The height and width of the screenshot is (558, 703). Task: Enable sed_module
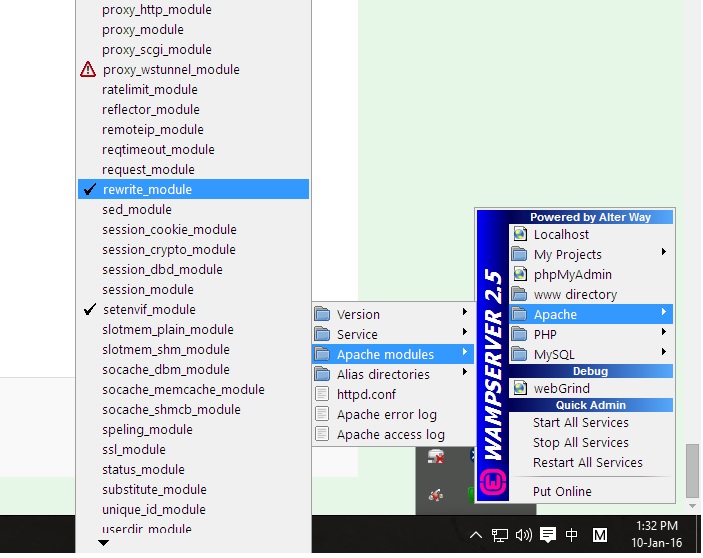coord(193,209)
